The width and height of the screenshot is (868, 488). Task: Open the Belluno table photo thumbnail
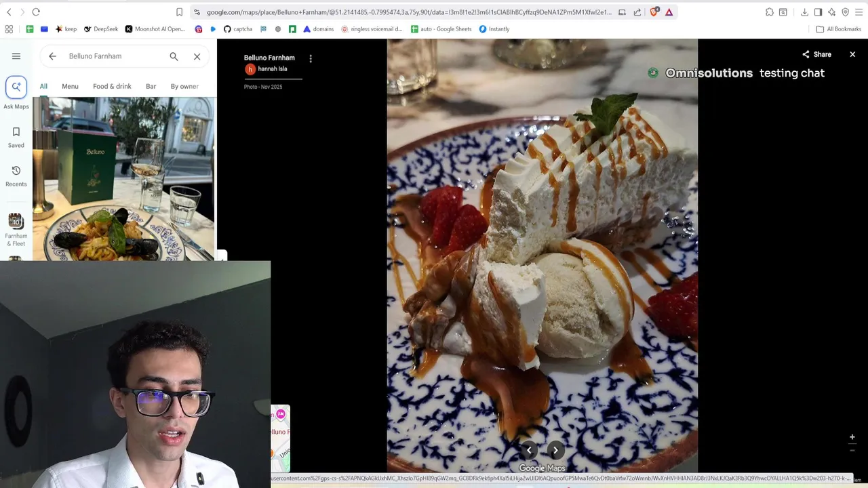pyautogui.click(x=124, y=178)
